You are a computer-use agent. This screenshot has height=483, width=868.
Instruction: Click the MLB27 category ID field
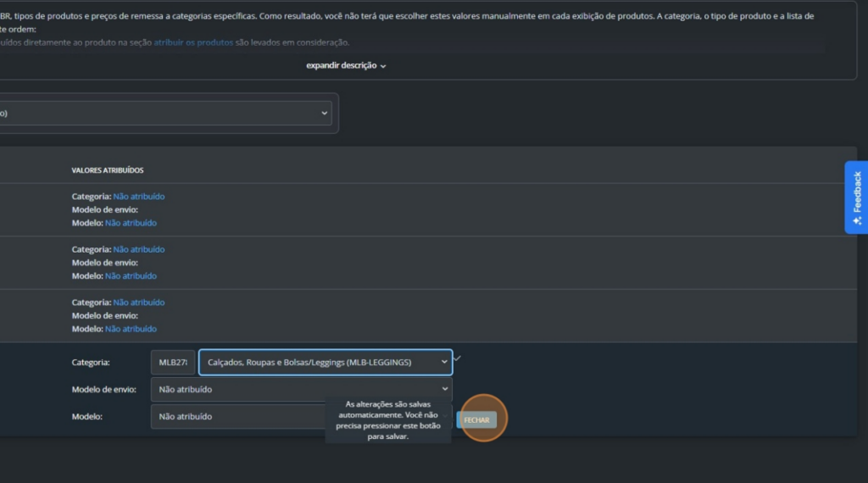point(173,363)
